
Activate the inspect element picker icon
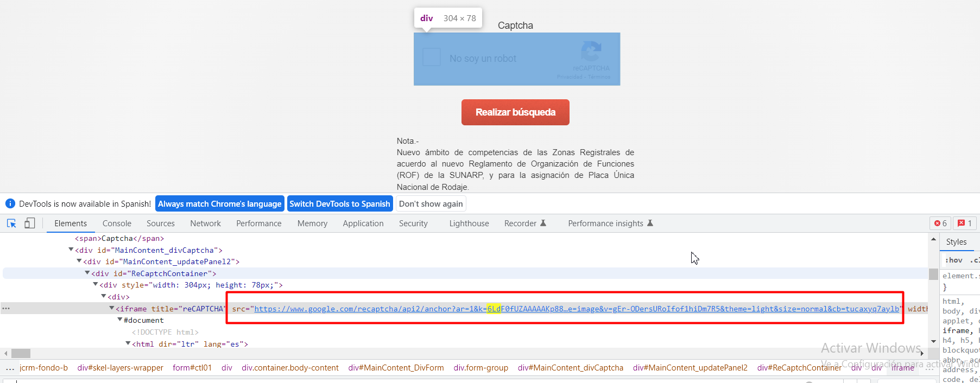(11, 224)
